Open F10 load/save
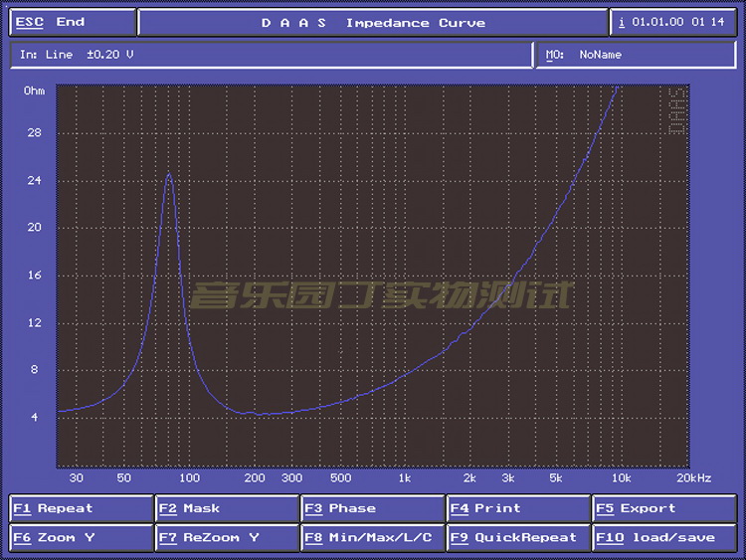 (664, 538)
